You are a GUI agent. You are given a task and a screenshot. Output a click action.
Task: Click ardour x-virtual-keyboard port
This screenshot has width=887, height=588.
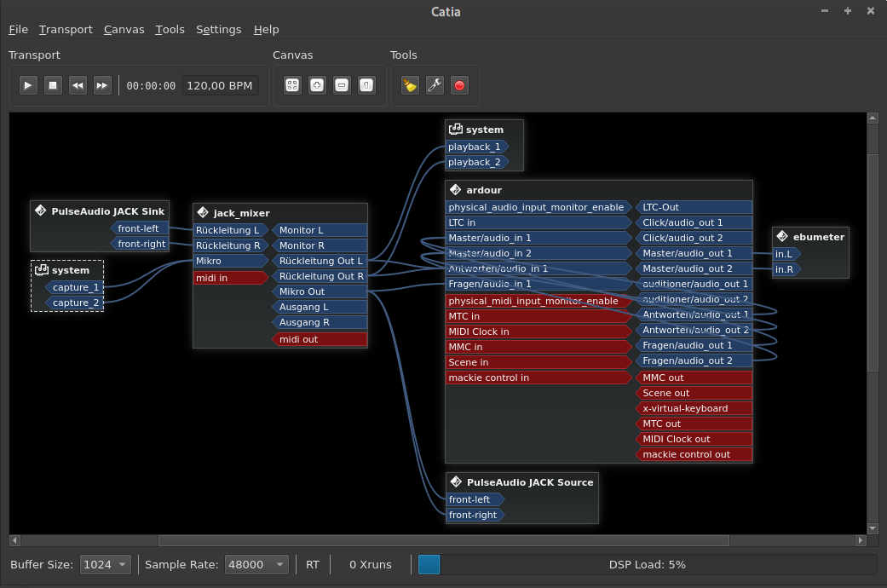point(694,408)
